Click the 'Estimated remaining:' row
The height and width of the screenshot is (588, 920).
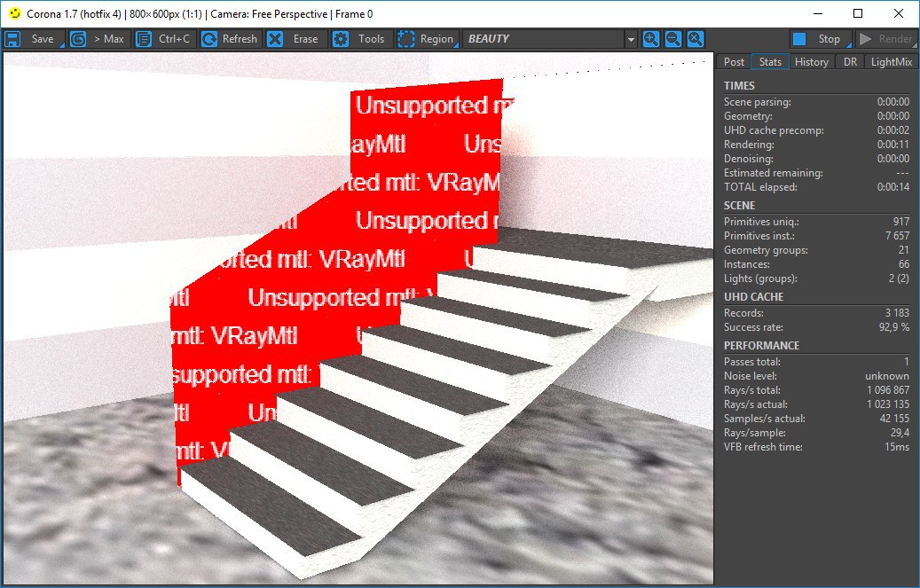point(816,173)
